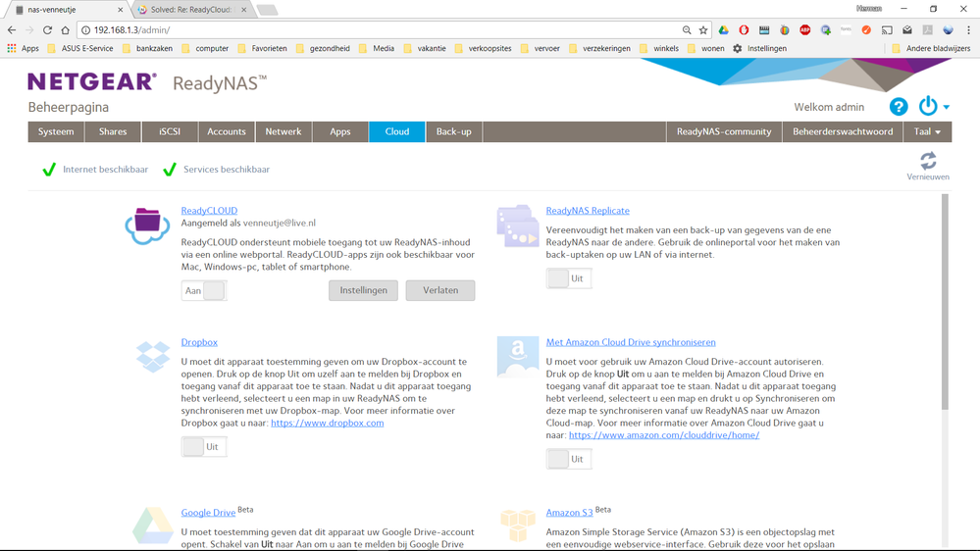This screenshot has width=980, height=551.
Task: Turn off the ReadyCLOUD Aan toggle
Action: pyautogui.click(x=204, y=290)
